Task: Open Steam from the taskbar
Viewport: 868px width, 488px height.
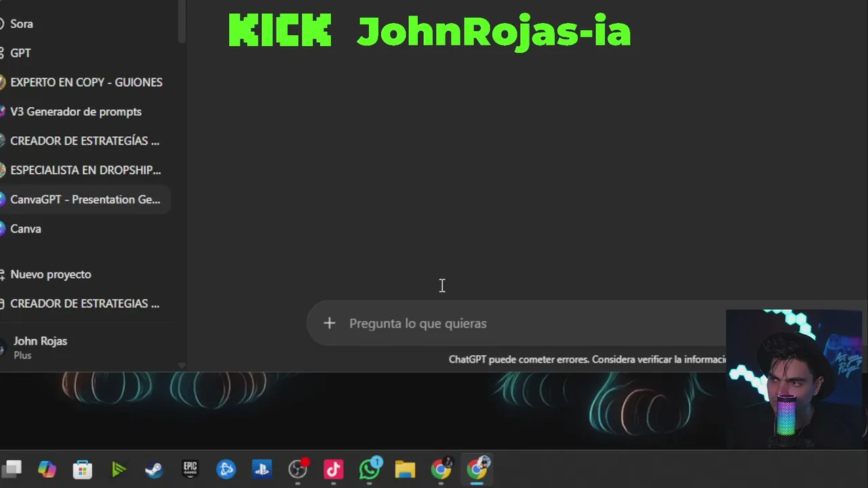Action: tap(154, 469)
